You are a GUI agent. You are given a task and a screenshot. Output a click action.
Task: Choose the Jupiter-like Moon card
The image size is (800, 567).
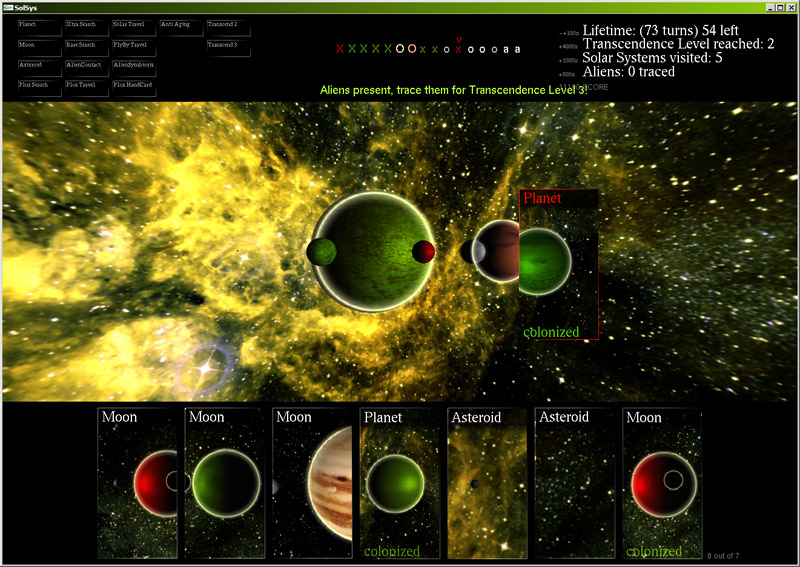pyautogui.click(x=312, y=482)
